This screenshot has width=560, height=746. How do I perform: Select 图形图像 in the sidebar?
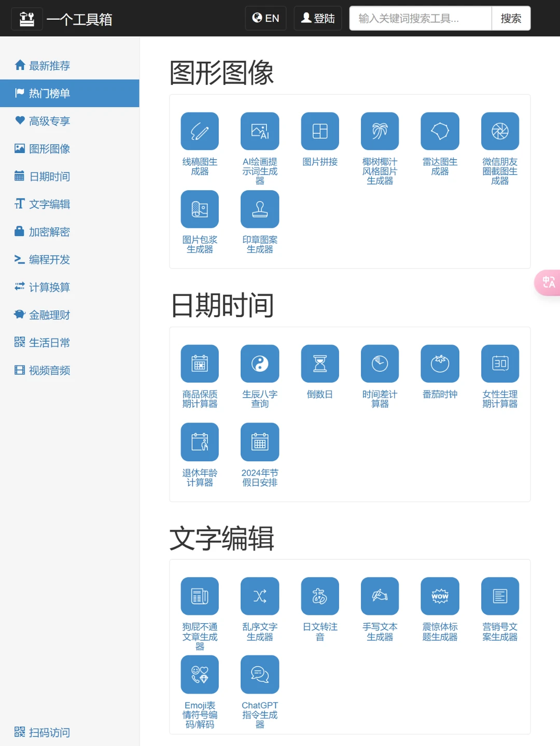(50, 149)
